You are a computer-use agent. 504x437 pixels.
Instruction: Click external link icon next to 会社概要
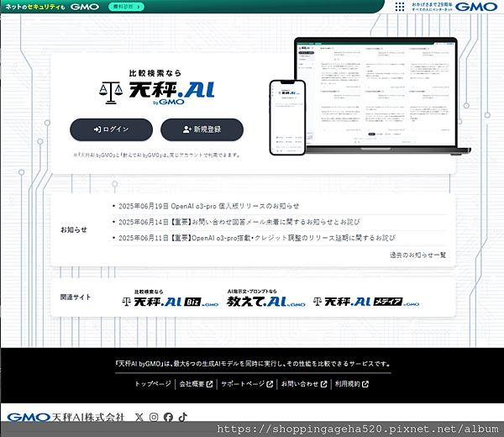coord(209,384)
